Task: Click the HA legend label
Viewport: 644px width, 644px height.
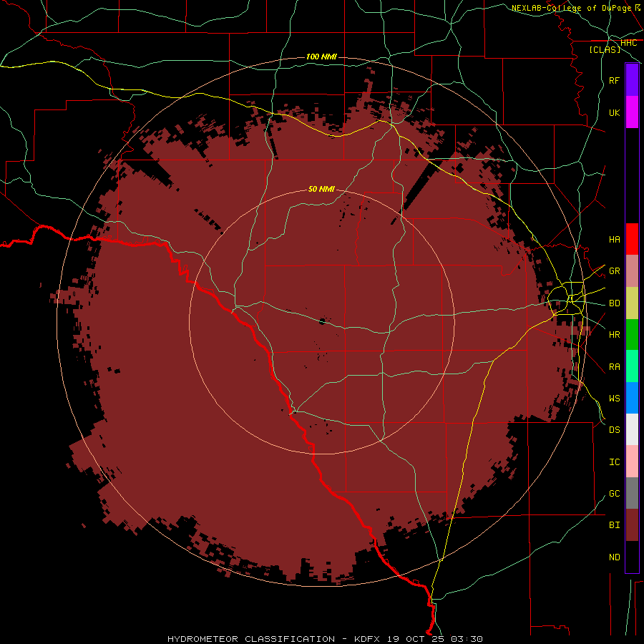Action: [x=614, y=239]
